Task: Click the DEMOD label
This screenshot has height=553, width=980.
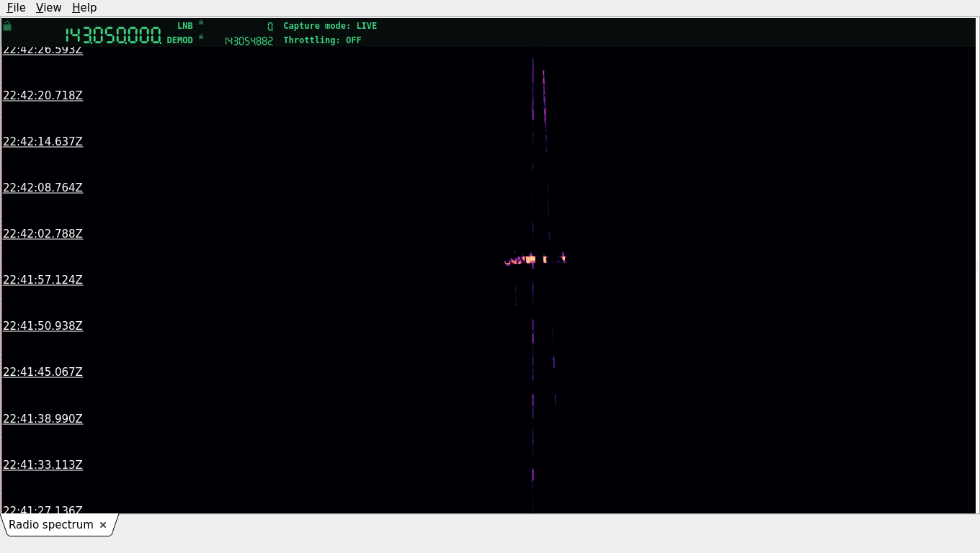Action: 180,40
